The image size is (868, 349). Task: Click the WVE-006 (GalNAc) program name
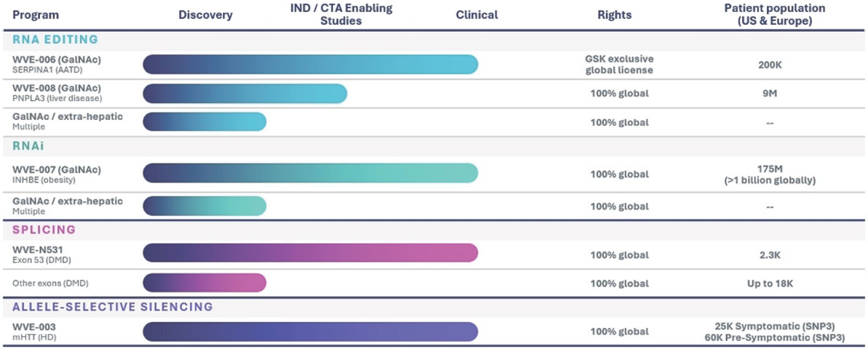pos(56,60)
